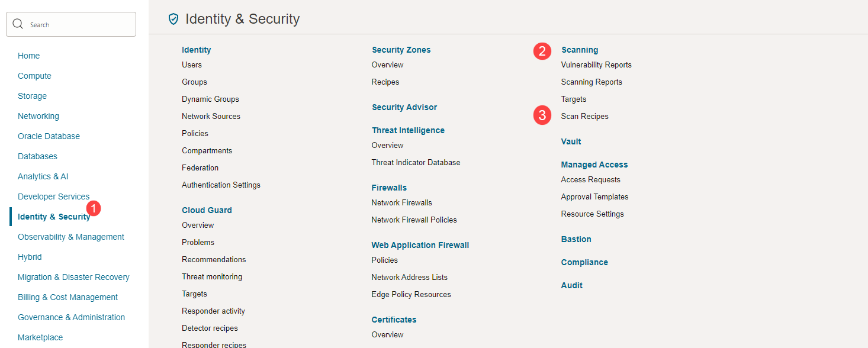This screenshot has width=868, height=348.
Task: Open Cloud Guard Recommendations
Action: click(x=214, y=259)
